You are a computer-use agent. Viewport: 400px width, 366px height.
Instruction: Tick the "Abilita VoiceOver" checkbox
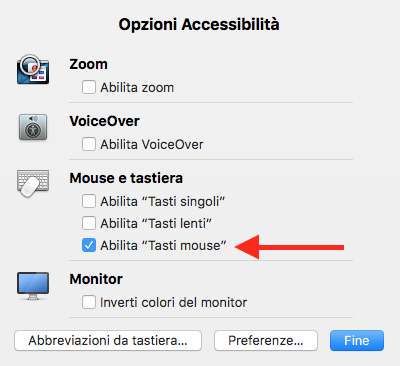pos(89,144)
